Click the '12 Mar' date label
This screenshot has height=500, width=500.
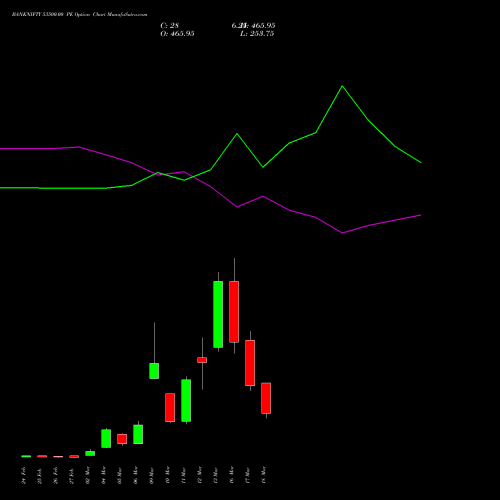(200, 475)
